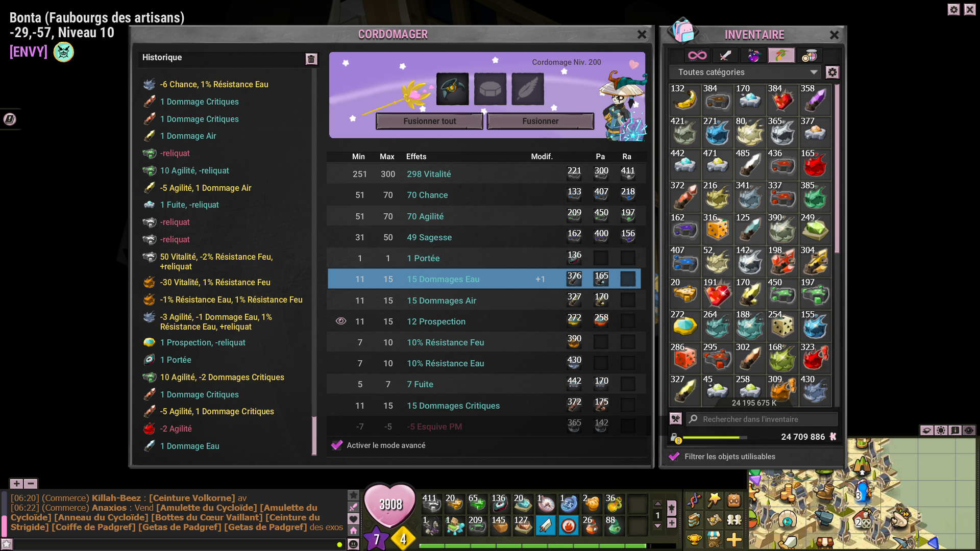980x551 pixels.
Task: Select the banana item with quantity 132
Action: [x=684, y=99]
